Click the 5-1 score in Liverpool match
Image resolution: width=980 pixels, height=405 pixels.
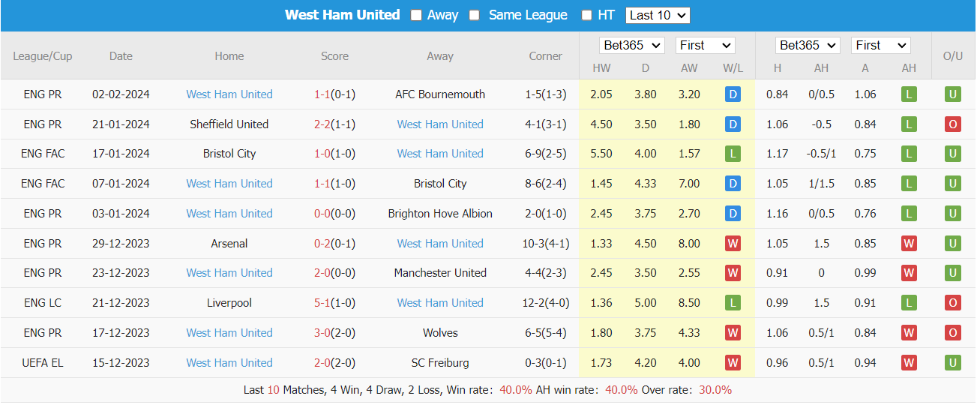322,303
